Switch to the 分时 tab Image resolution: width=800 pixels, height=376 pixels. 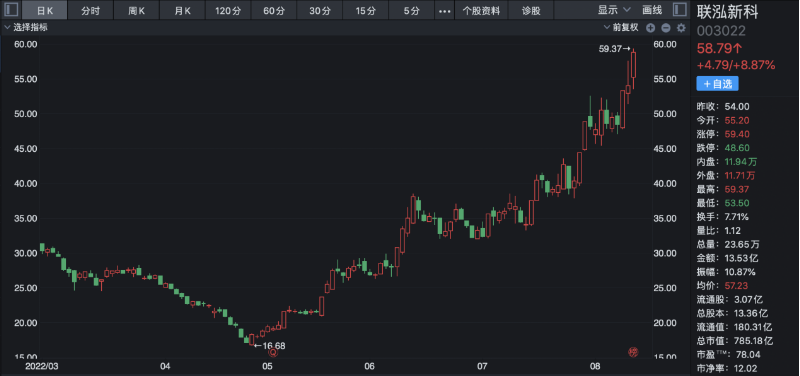tap(90, 10)
